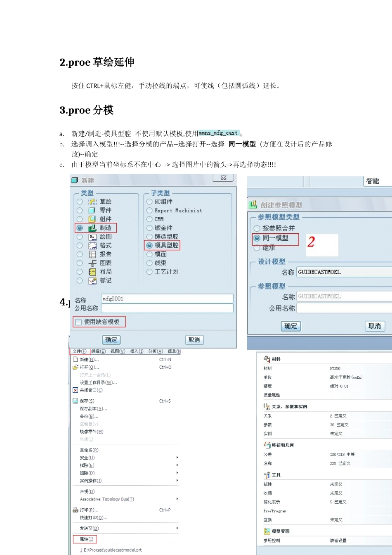Click the 组件 assembly type icon

pos(92,219)
